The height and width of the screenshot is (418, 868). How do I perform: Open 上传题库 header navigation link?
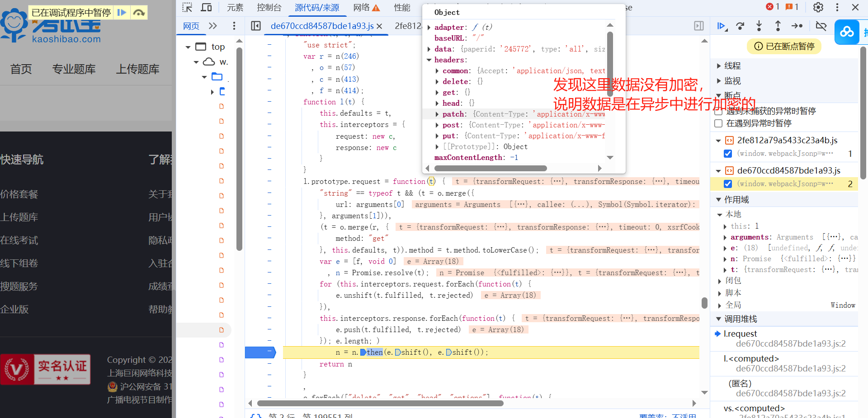point(138,69)
